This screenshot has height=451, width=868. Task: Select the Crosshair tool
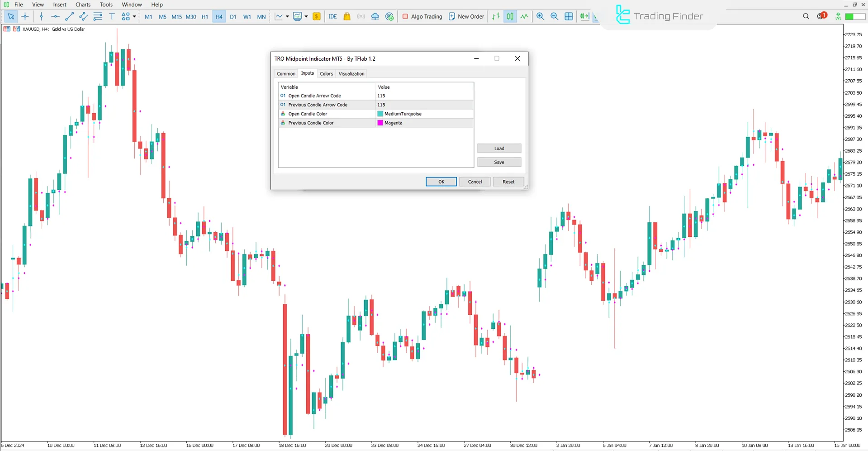coord(25,16)
